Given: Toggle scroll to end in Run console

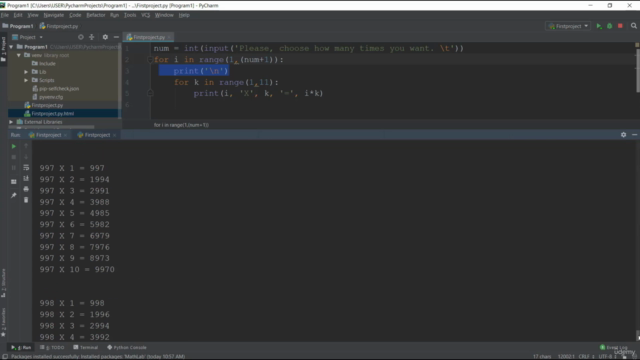Looking at the screenshot, I should 26,178.
